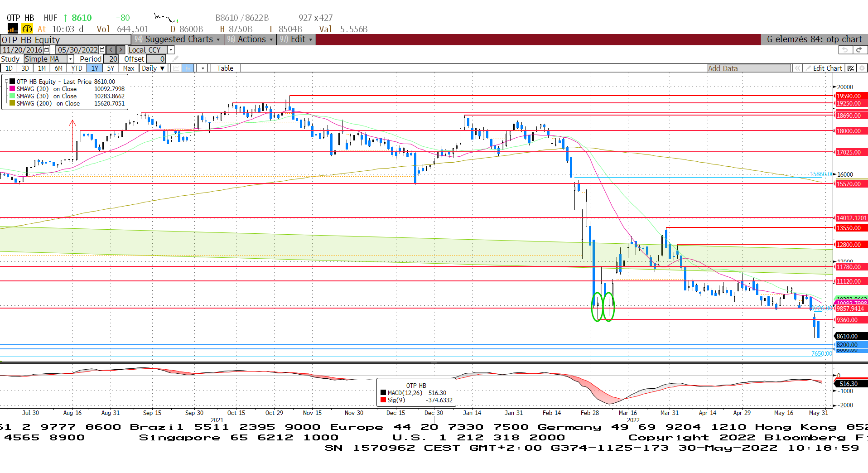Viewport: 868px width, 473px height.
Task: Click the 18000.00 price level label
Action: pos(851,131)
